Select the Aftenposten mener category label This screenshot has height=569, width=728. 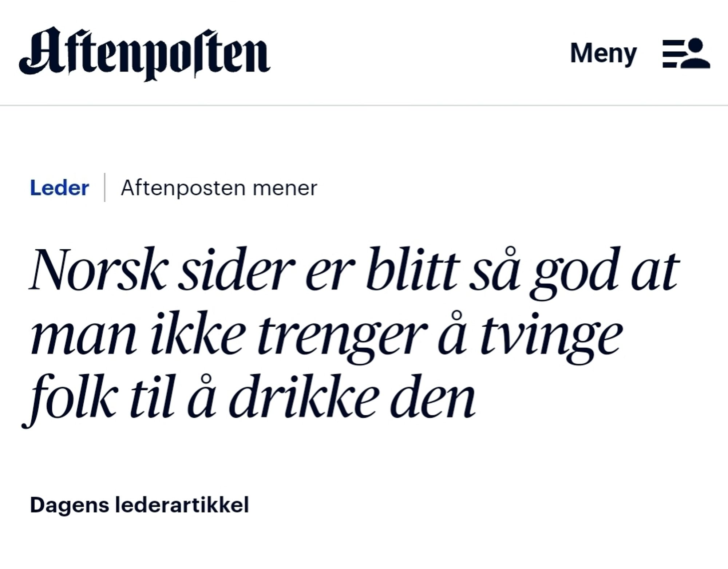219,188
